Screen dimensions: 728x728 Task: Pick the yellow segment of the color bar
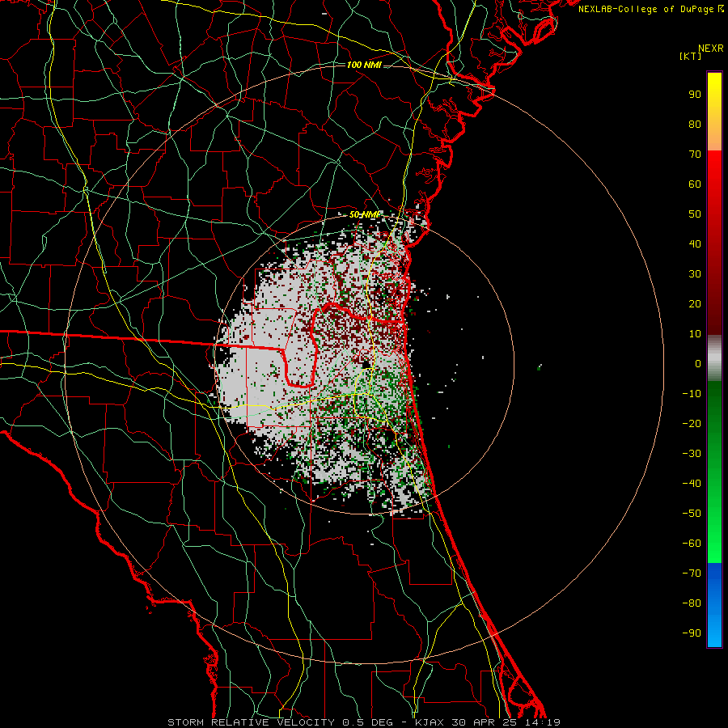click(714, 112)
